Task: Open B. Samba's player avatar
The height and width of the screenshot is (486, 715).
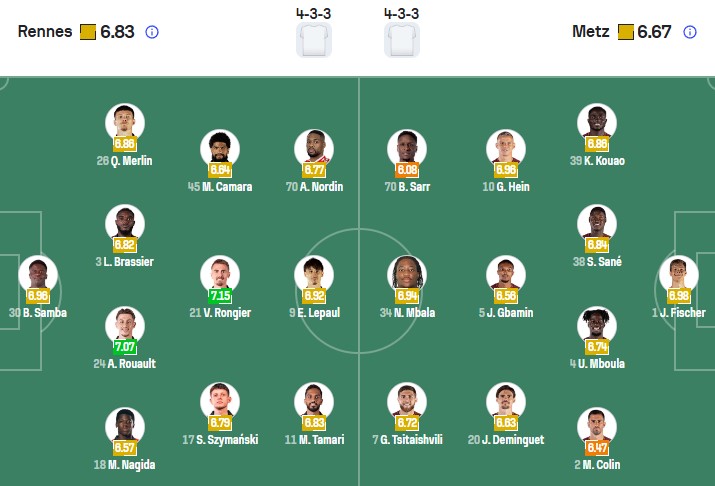Action: (38, 275)
